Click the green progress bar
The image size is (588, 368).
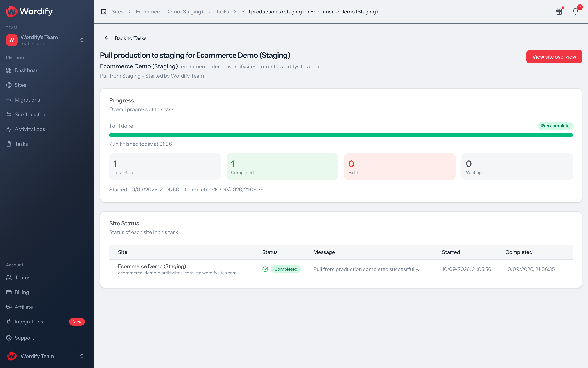click(341, 135)
